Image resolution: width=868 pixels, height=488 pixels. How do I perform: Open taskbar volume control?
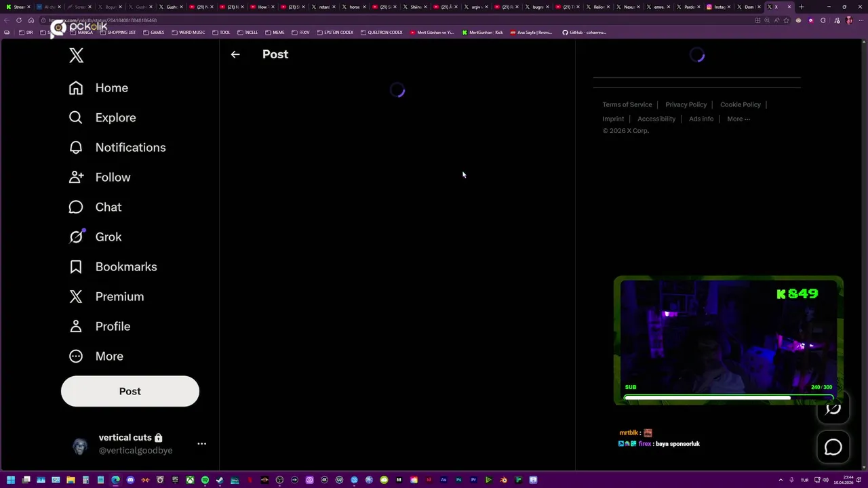[x=825, y=480]
